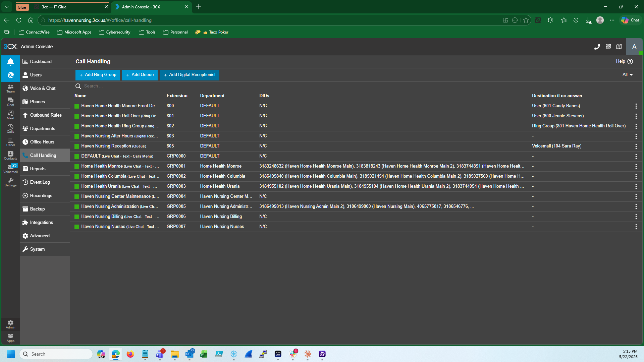Open the browser Extensions puzzle icon
The height and width of the screenshot is (362, 644).
pos(550,20)
